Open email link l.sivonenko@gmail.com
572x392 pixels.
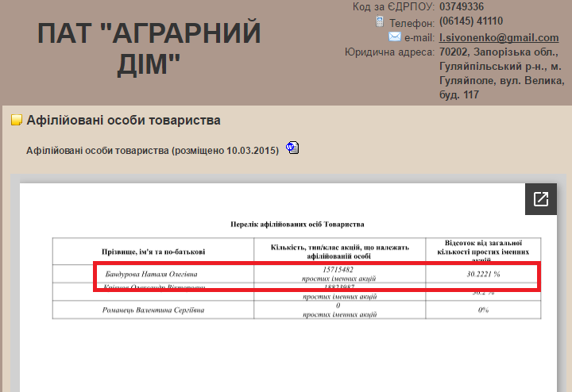499,37
